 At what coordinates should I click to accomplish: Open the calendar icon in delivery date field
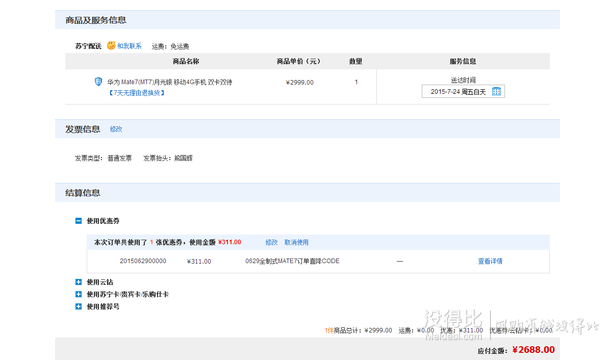(x=496, y=91)
